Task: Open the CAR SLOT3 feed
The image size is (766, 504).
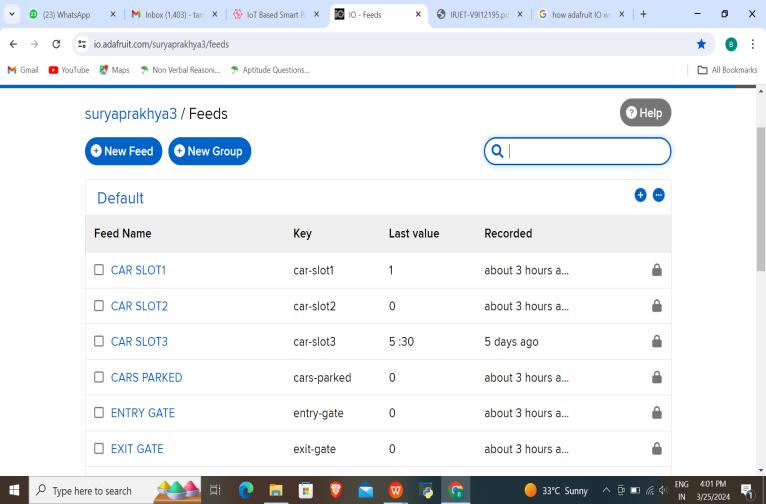Action: [x=139, y=341]
